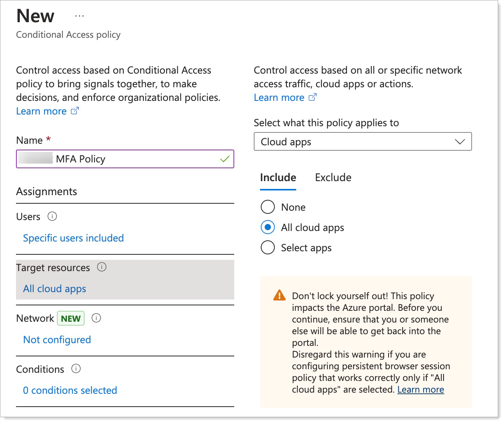Click the Conditions info icon

76,369
